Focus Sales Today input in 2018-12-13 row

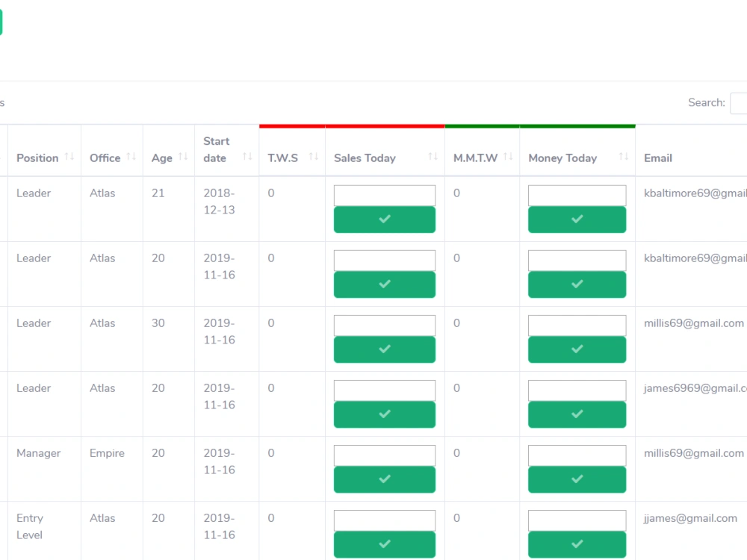click(385, 196)
